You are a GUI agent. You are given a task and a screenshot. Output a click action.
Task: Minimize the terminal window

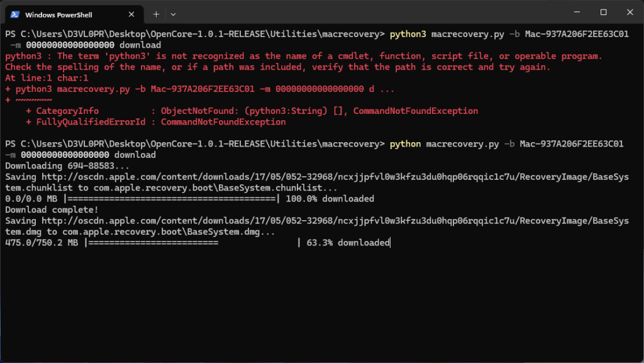point(576,12)
